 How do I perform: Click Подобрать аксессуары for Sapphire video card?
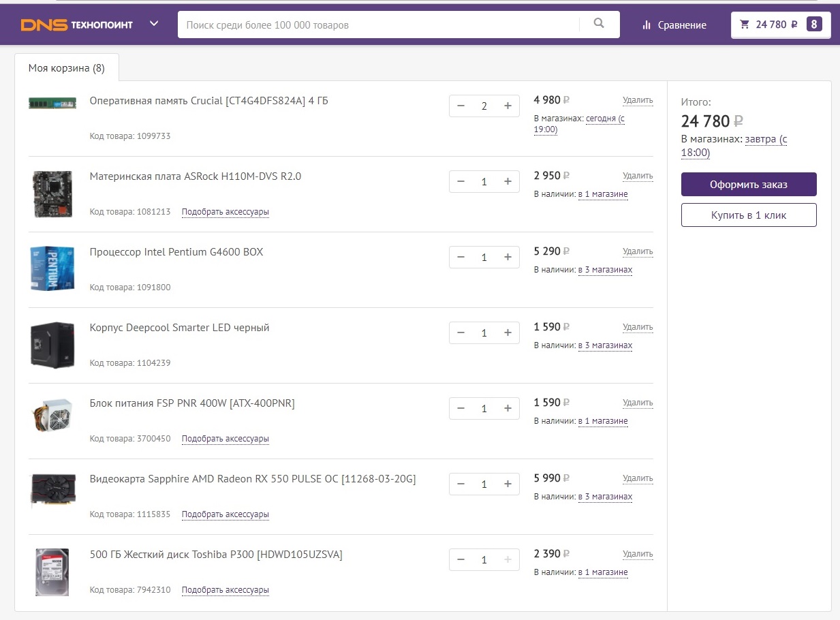point(225,514)
